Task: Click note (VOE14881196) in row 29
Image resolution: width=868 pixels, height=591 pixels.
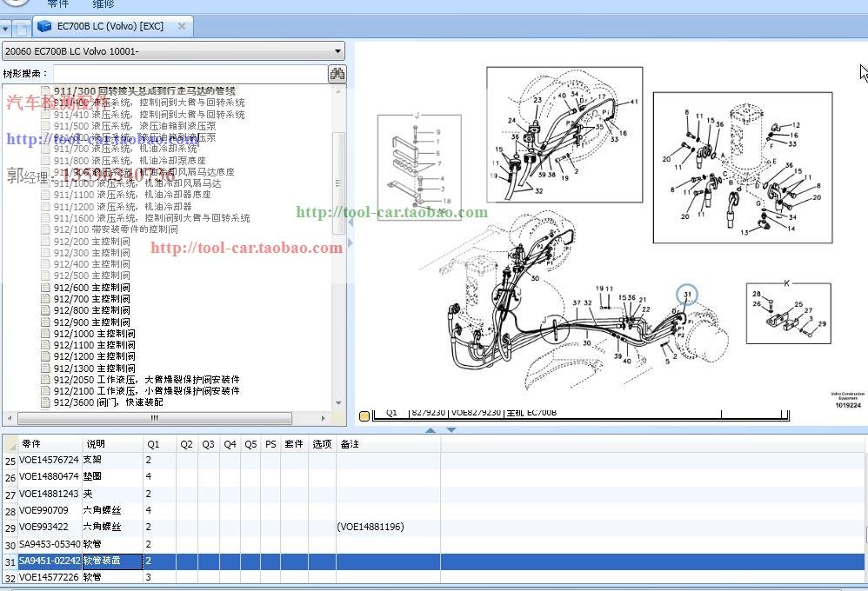Action: click(371, 527)
